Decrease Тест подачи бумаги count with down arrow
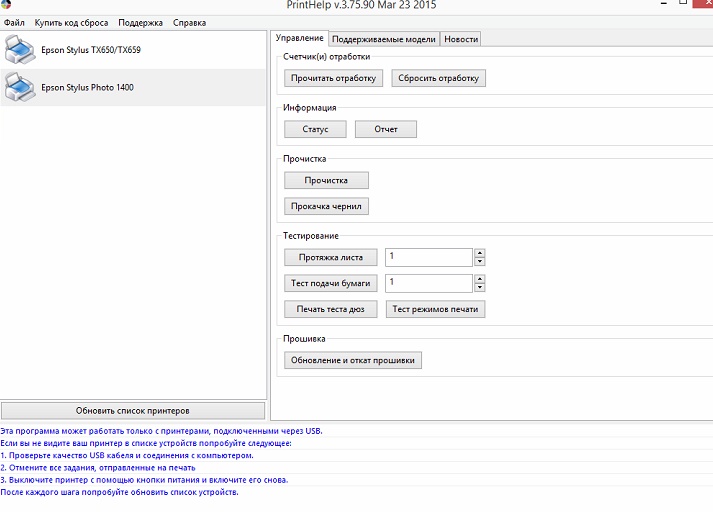The image size is (713, 512). coord(480,287)
